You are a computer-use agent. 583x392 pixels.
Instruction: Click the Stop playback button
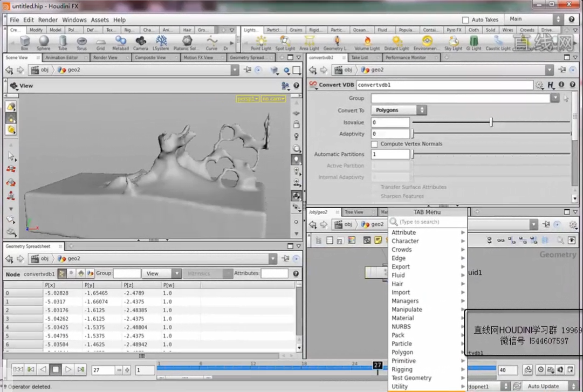coord(56,369)
